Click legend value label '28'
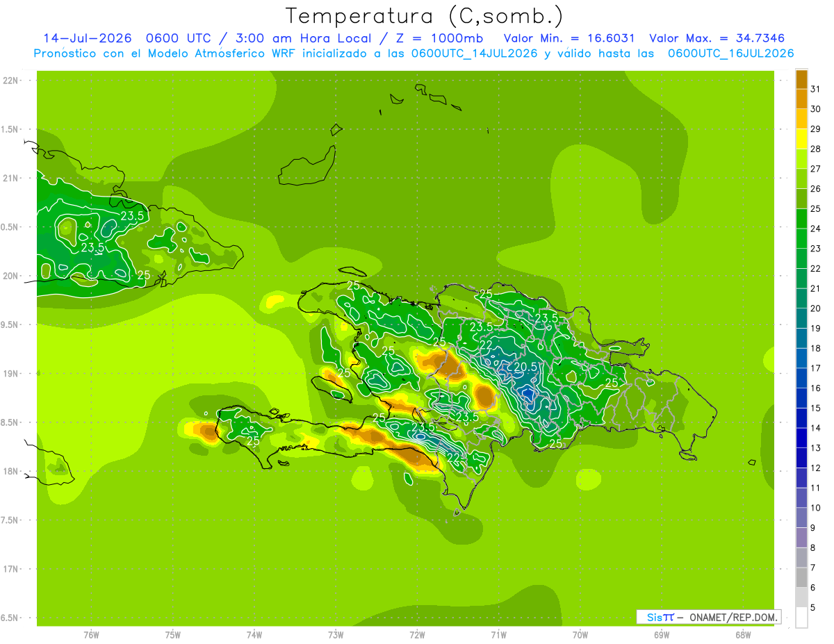Viewport: 834px width, 644px height. [816, 149]
